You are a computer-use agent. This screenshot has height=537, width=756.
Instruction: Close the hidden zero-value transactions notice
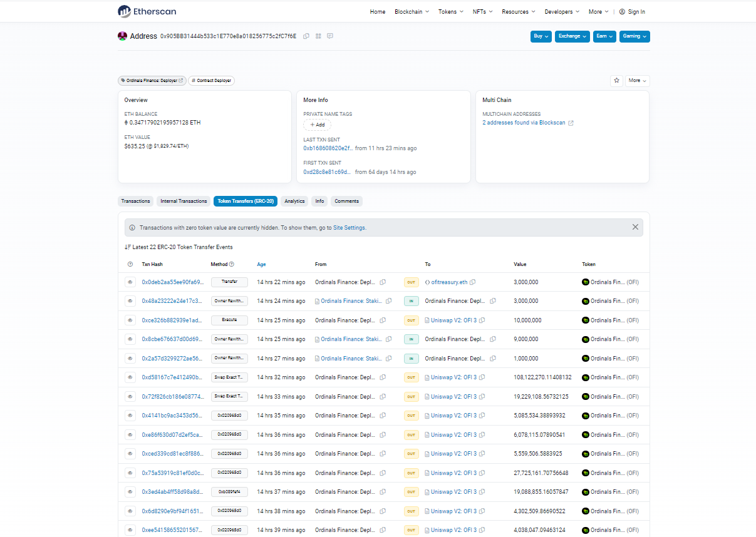[x=635, y=227]
